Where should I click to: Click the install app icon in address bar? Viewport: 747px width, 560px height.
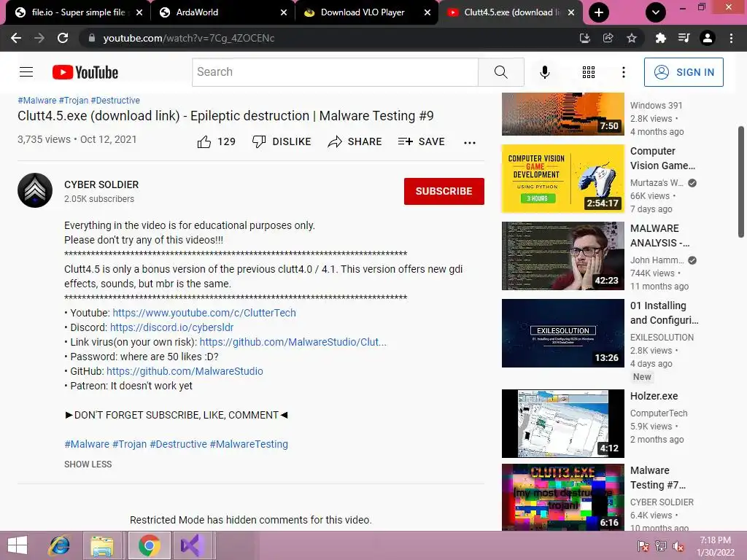point(584,38)
